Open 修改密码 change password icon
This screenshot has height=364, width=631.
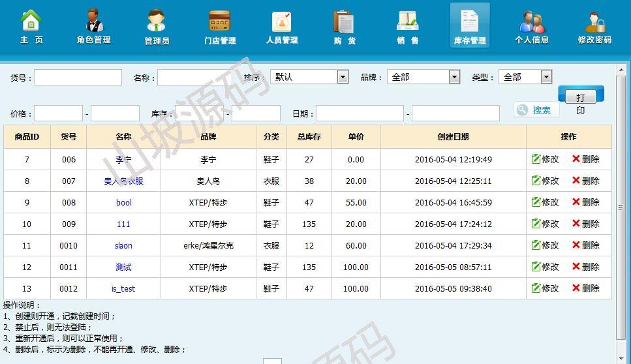click(x=594, y=27)
